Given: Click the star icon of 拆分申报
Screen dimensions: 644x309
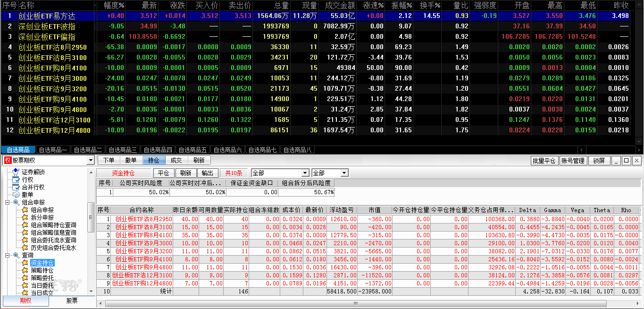Looking at the screenshot, I should coord(25,217).
